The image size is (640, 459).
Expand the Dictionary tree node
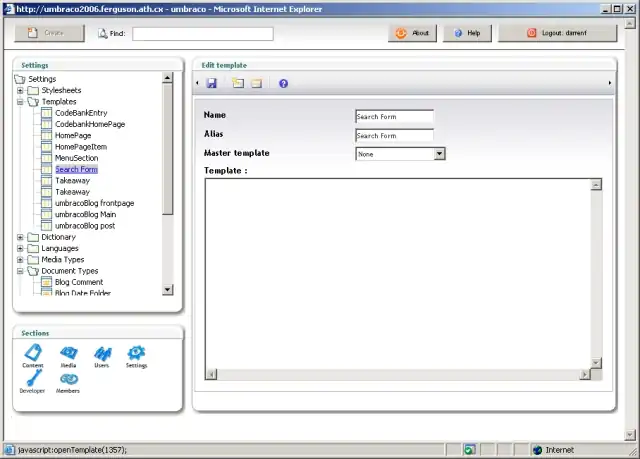pos(20,237)
